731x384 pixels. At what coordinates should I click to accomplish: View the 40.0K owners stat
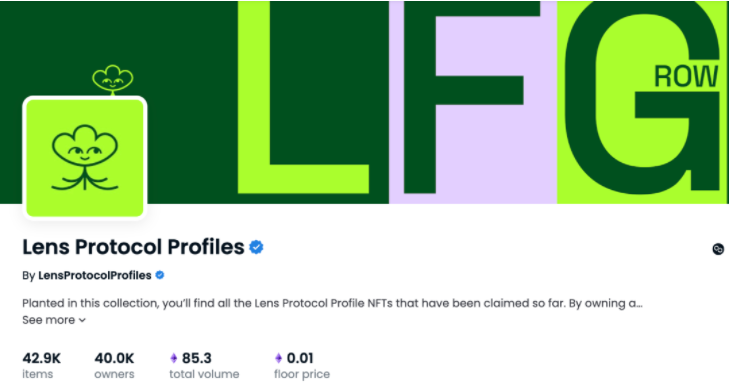(x=114, y=365)
